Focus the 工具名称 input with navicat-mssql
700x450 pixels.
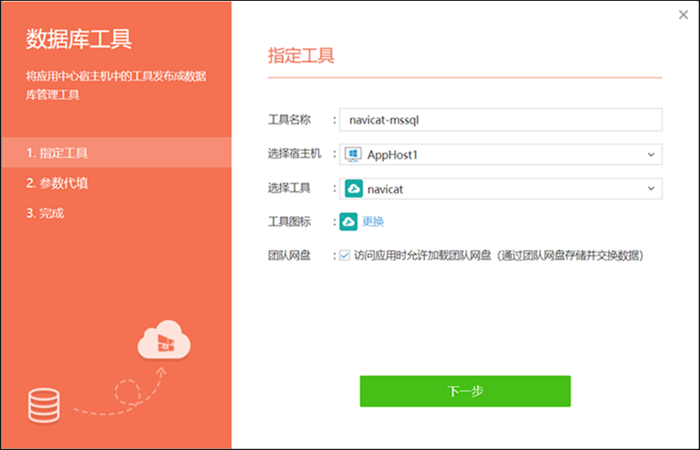point(500,120)
